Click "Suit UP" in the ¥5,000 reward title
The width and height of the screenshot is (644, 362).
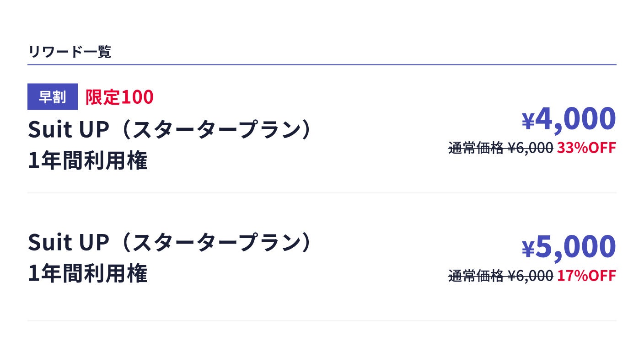(69, 242)
